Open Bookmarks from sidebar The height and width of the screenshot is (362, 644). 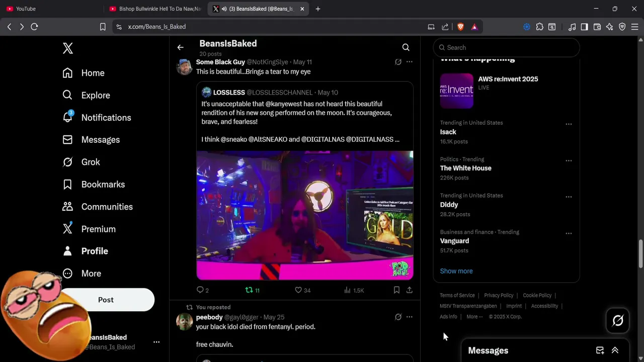pos(94,185)
